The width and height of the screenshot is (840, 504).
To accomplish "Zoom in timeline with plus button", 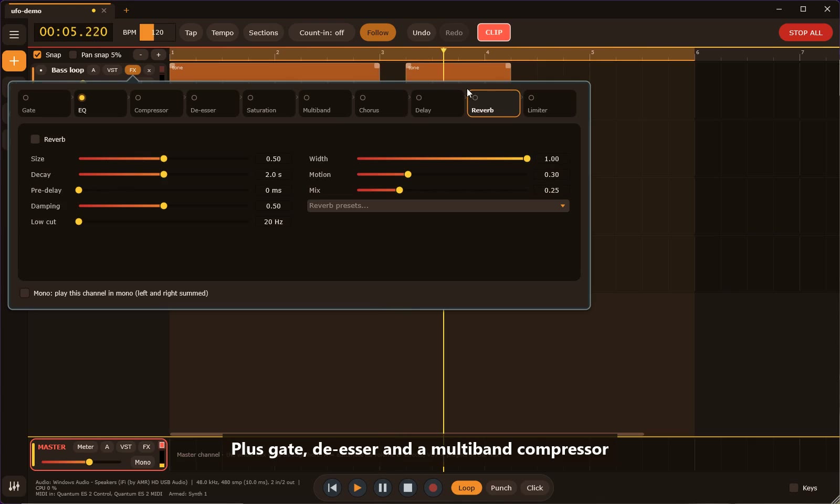I will [159, 55].
